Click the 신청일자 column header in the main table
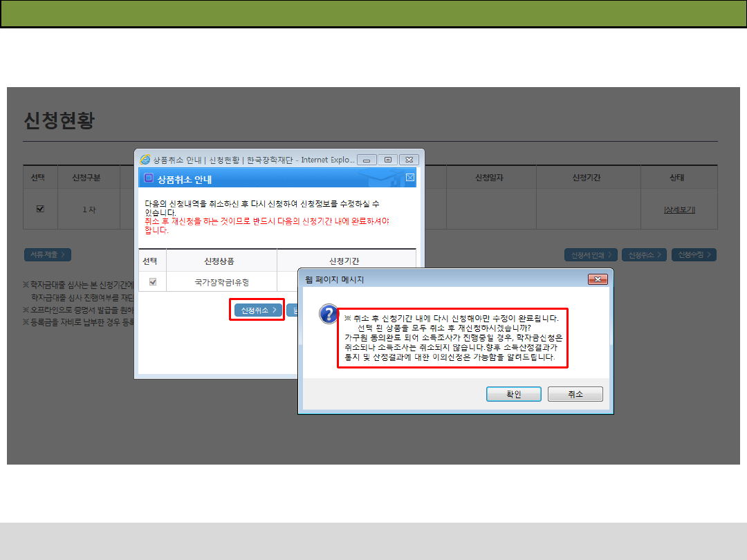The height and width of the screenshot is (560, 747). (x=489, y=178)
